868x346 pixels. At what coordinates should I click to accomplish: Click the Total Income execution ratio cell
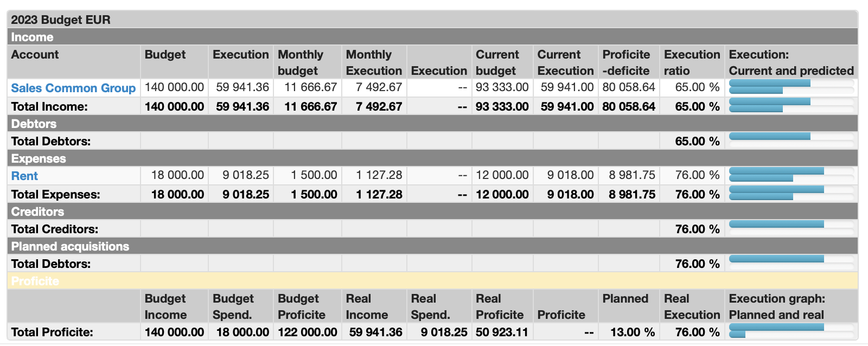(697, 107)
